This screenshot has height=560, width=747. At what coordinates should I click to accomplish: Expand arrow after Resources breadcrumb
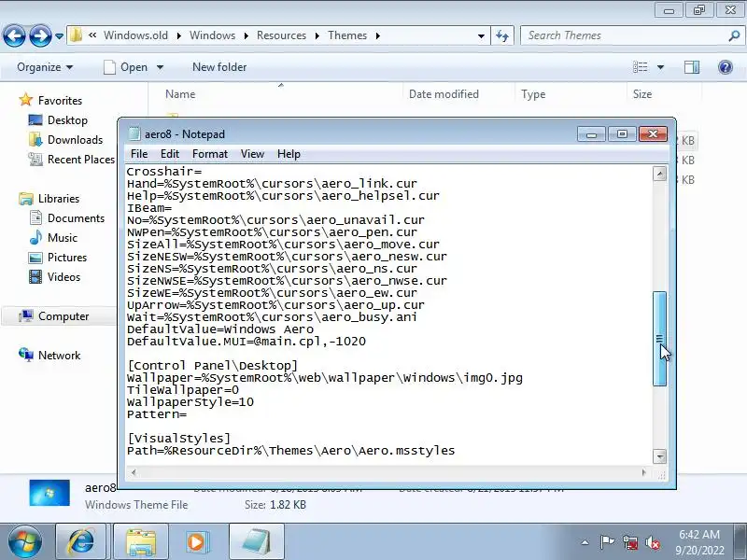[317, 35]
